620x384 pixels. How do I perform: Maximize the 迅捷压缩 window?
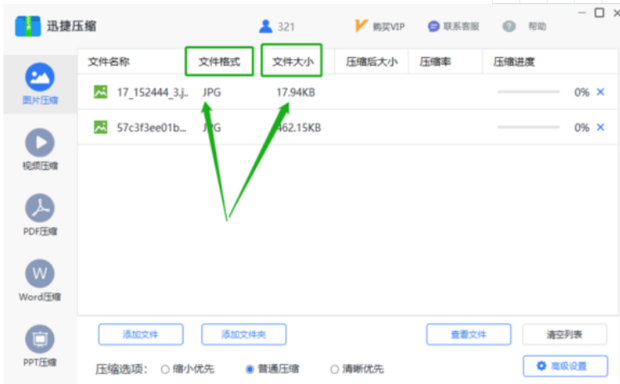(599, 13)
